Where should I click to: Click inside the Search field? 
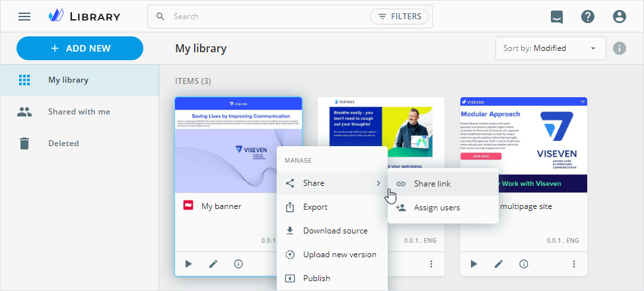[x=264, y=17]
